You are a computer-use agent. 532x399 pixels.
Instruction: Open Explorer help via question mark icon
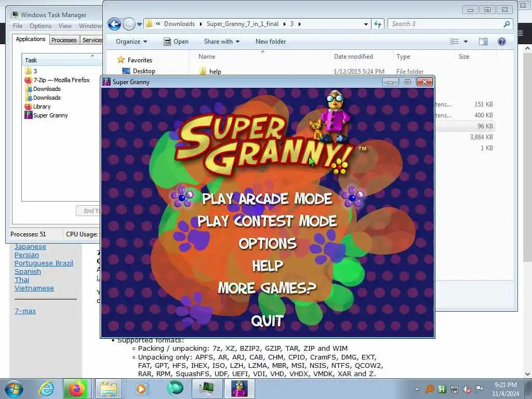[501, 42]
